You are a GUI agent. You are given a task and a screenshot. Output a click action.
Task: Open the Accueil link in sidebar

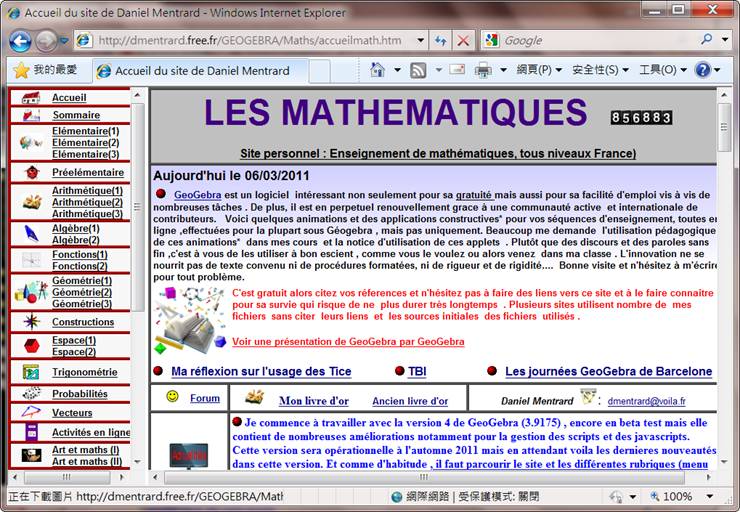pyautogui.click(x=69, y=98)
